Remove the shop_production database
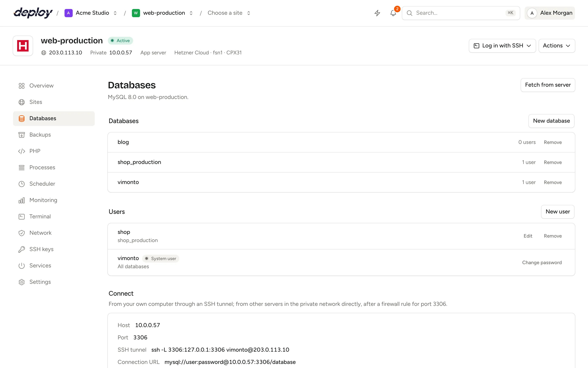The image size is (588, 368). pyautogui.click(x=552, y=162)
